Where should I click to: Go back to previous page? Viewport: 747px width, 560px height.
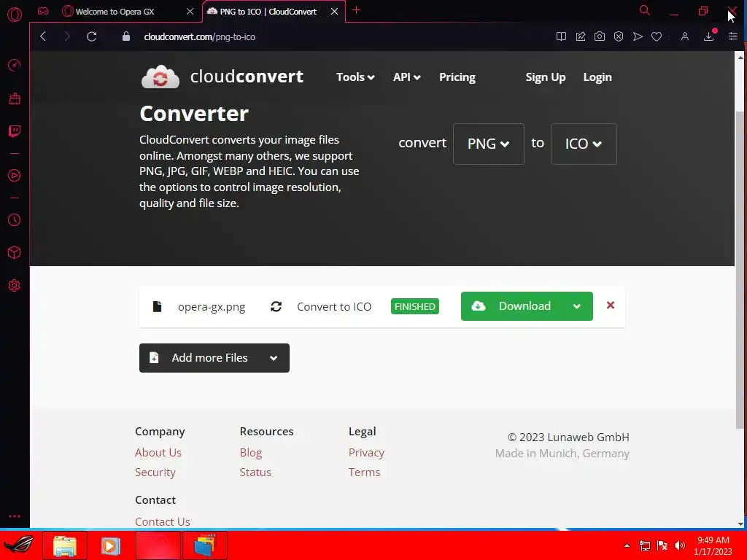[43, 36]
